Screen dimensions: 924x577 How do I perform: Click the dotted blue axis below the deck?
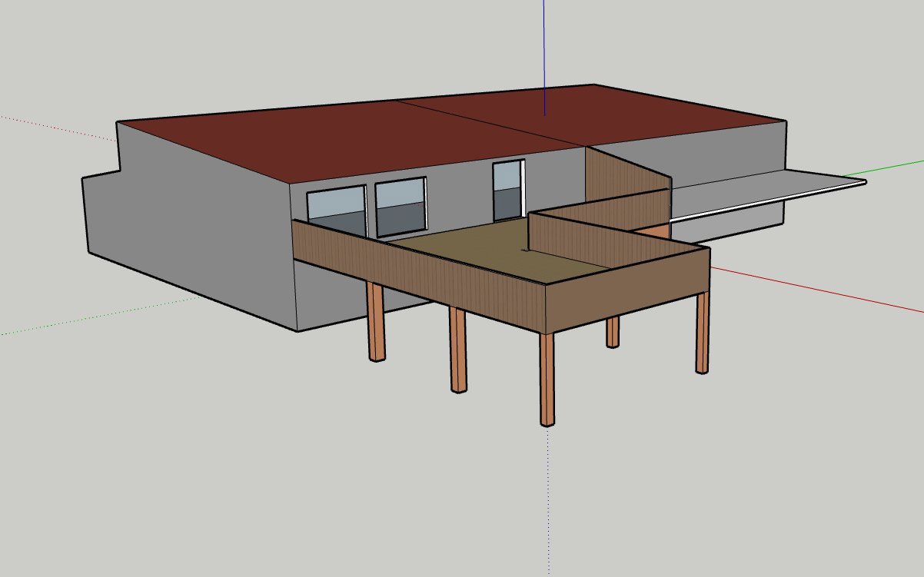point(547,499)
